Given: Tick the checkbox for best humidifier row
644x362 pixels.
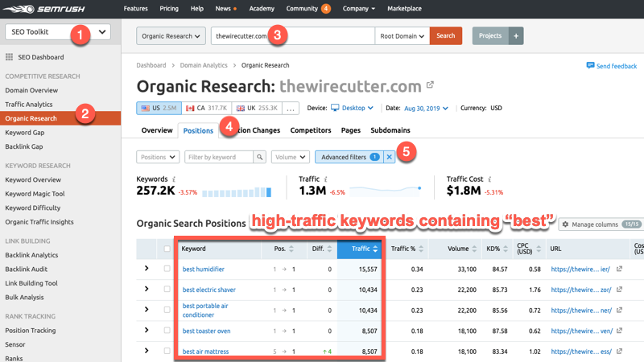Looking at the screenshot, I should [x=167, y=269].
